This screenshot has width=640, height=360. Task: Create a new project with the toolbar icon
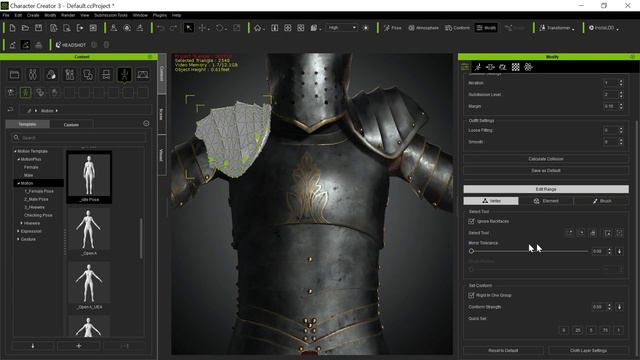tap(12, 28)
